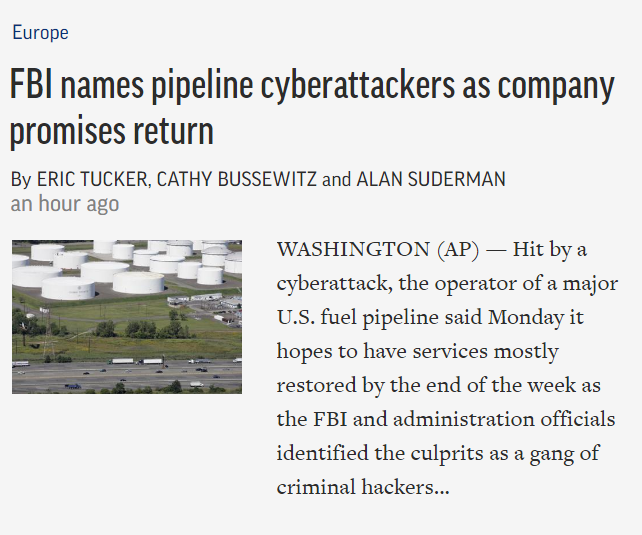Open the FBI names pipeline cyberattackers headline
Viewport: 642px width, 535px height.
pyautogui.click(x=312, y=108)
